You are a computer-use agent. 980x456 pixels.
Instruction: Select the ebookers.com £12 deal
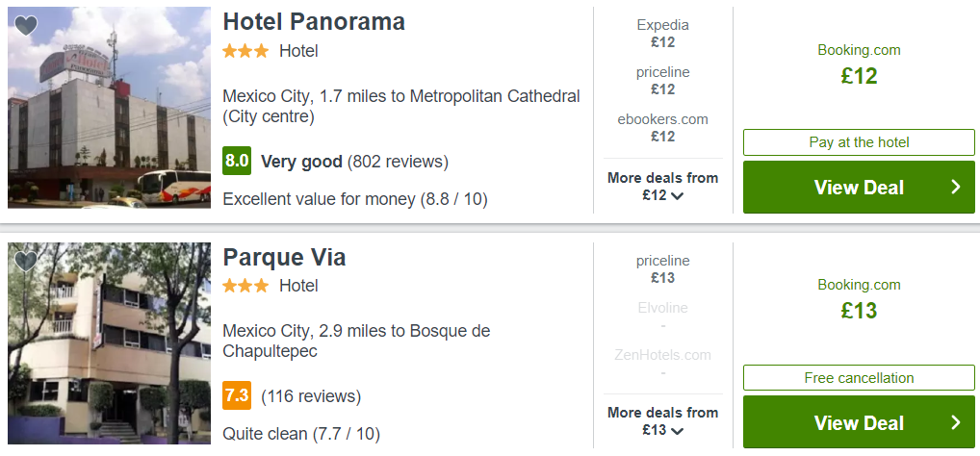point(662,127)
